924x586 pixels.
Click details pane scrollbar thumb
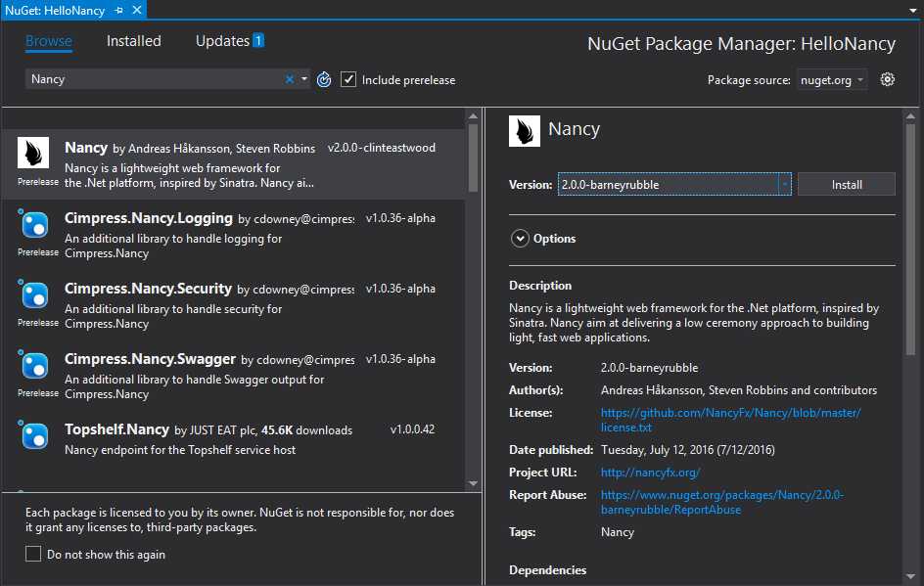910,239
